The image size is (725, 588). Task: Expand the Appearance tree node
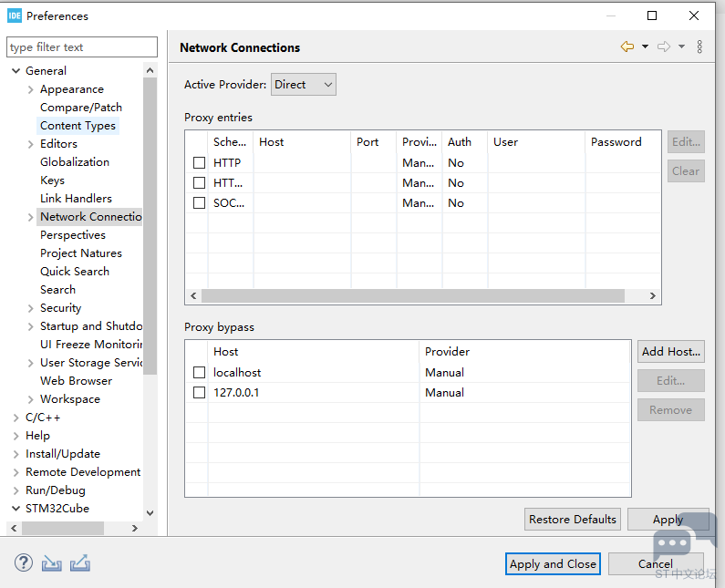pyautogui.click(x=30, y=89)
